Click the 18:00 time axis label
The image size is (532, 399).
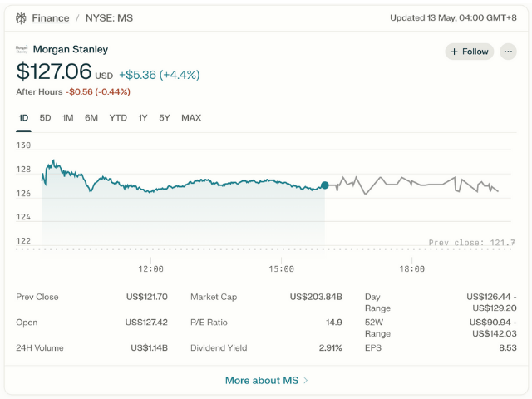point(412,269)
